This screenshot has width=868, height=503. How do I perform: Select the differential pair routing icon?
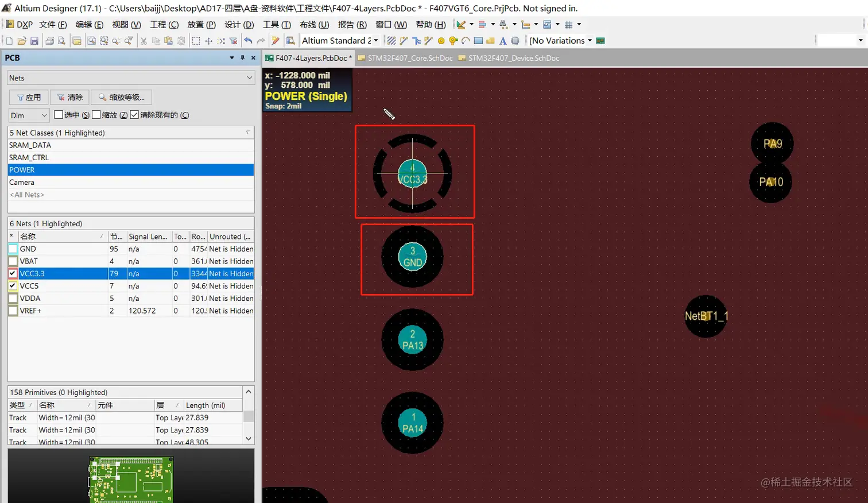(x=429, y=41)
